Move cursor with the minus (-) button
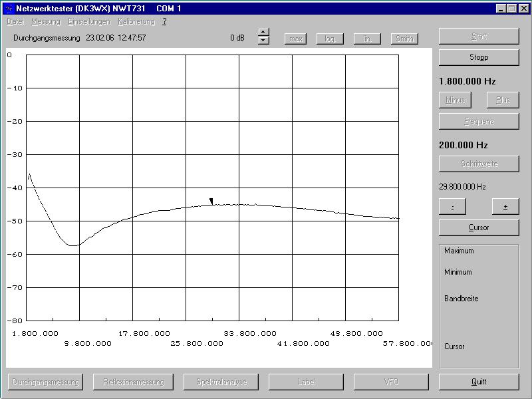Screen dimensions: 532x399 [x=452, y=207]
